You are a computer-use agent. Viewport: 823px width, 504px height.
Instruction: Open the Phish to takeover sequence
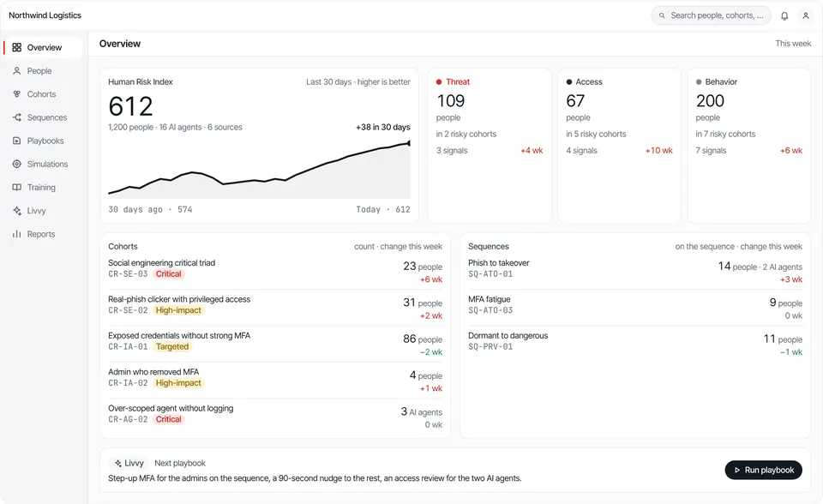pyautogui.click(x=635, y=271)
